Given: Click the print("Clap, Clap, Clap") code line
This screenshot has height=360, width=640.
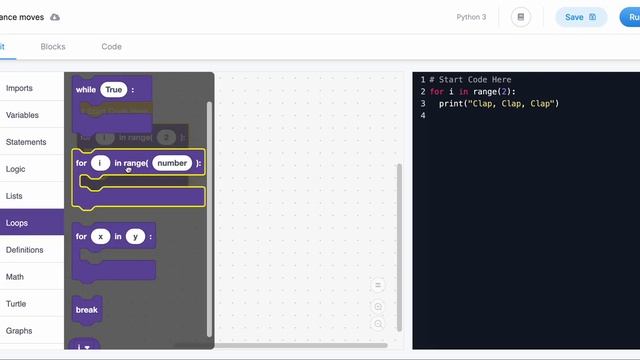Looking at the screenshot, I should pos(499,104).
